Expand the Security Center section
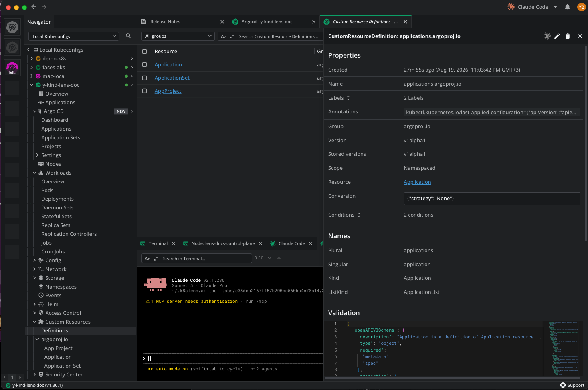 pyautogui.click(x=34, y=374)
